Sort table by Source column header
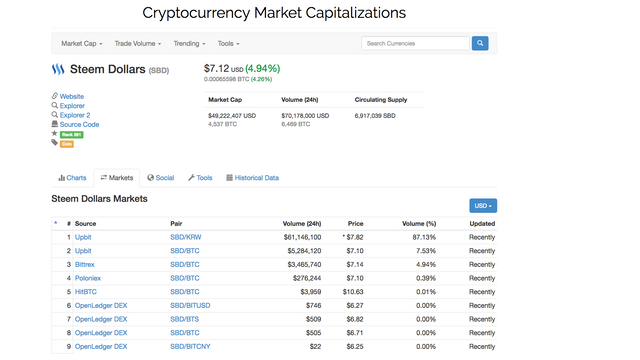Viewport: 640px width, 360px height. (85, 224)
